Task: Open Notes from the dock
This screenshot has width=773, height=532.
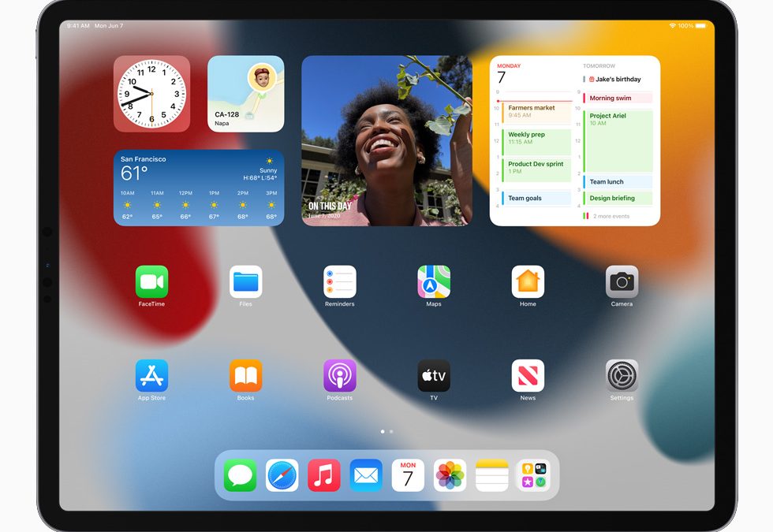Action: 491,475
